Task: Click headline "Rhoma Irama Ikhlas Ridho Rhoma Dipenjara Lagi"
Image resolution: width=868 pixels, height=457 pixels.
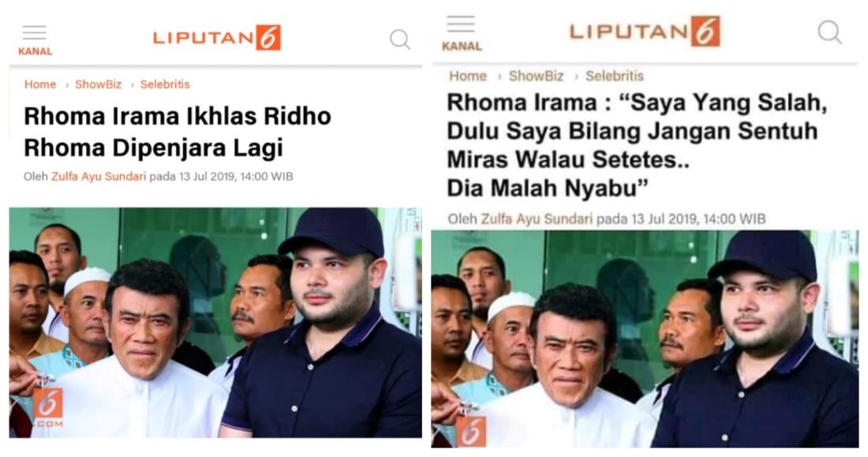Action: click(x=177, y=132)
